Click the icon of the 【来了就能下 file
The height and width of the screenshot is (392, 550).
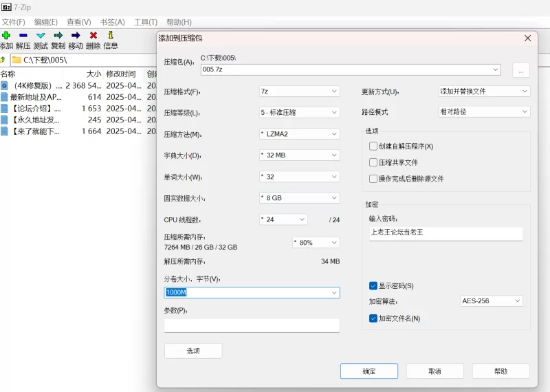tap(4, 131)
